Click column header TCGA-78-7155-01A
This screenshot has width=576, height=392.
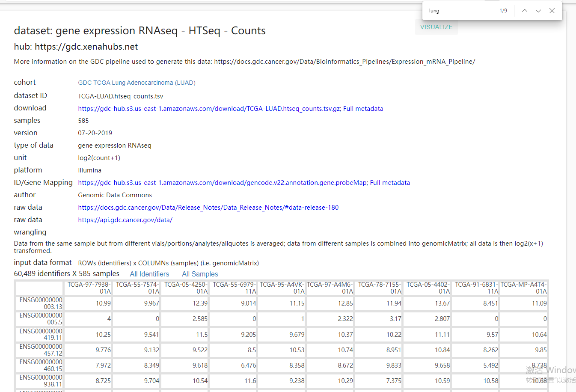[380, 288]
